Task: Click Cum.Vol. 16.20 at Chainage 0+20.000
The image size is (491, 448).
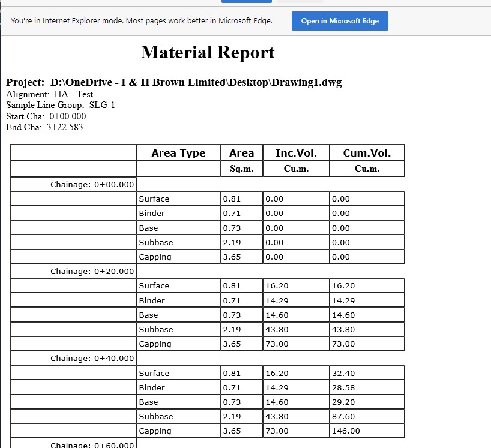Action: (343, 285)
